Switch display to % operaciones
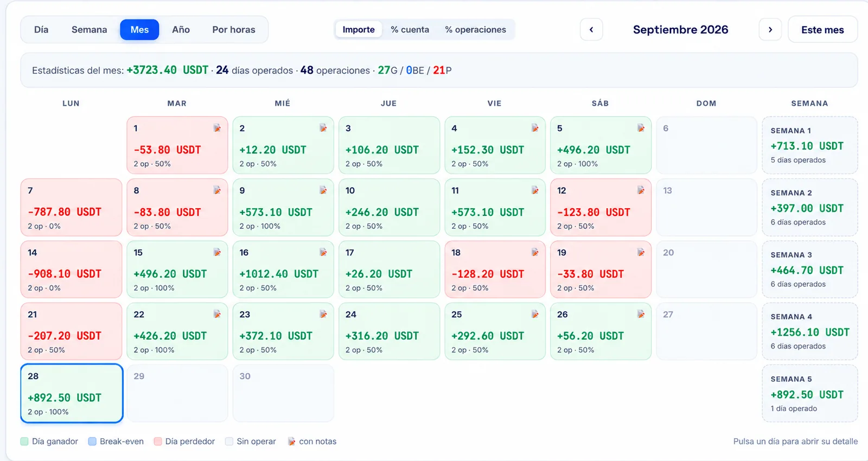The width and height of the screenshot is (868, 461). tap(476, 30)
